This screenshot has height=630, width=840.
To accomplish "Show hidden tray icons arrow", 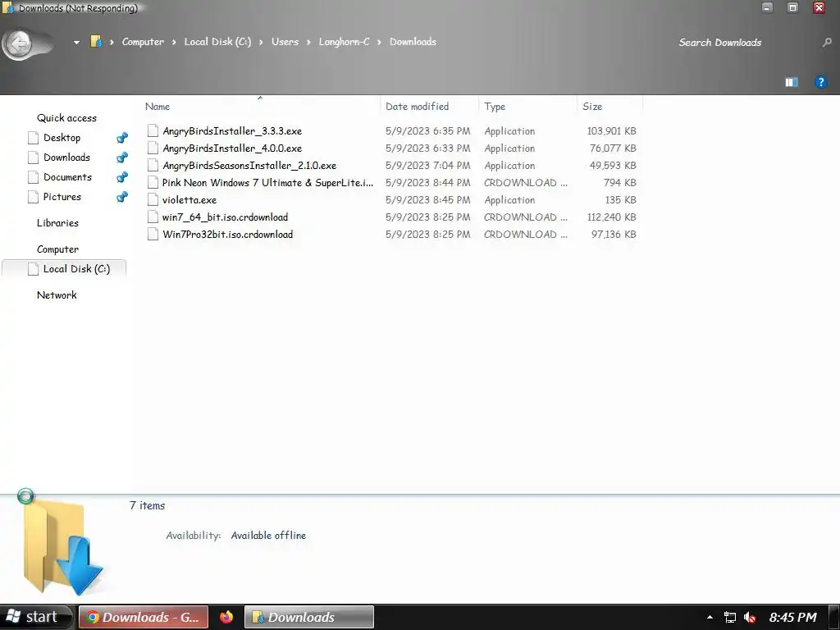I will tap(710, 617).
